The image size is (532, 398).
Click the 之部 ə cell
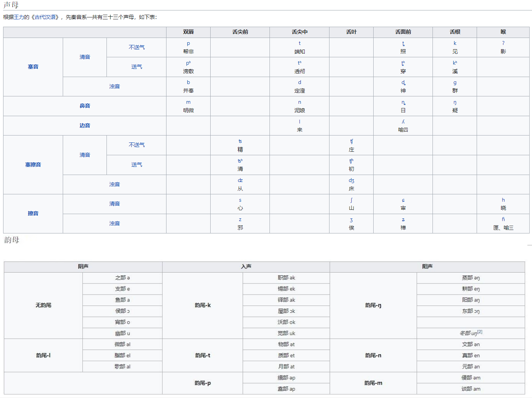(x=122, y=278)
